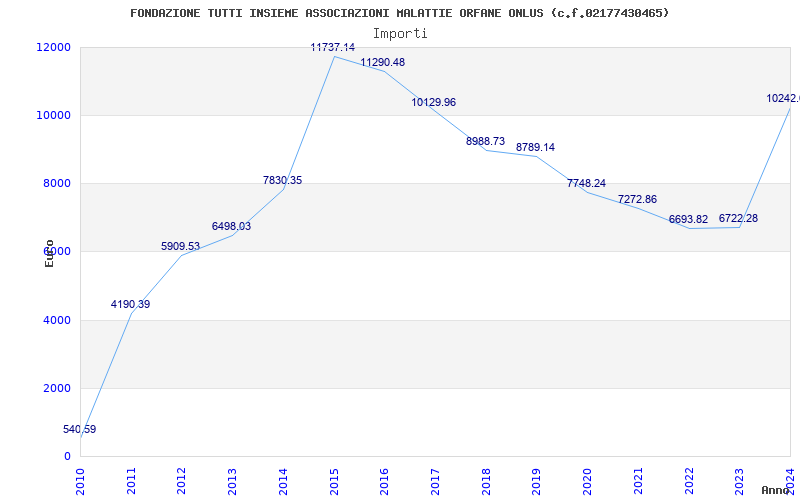Viewport: 800px width, 500px height.
Task: Click the x-axis year 2014
Action: coord(283,482)
